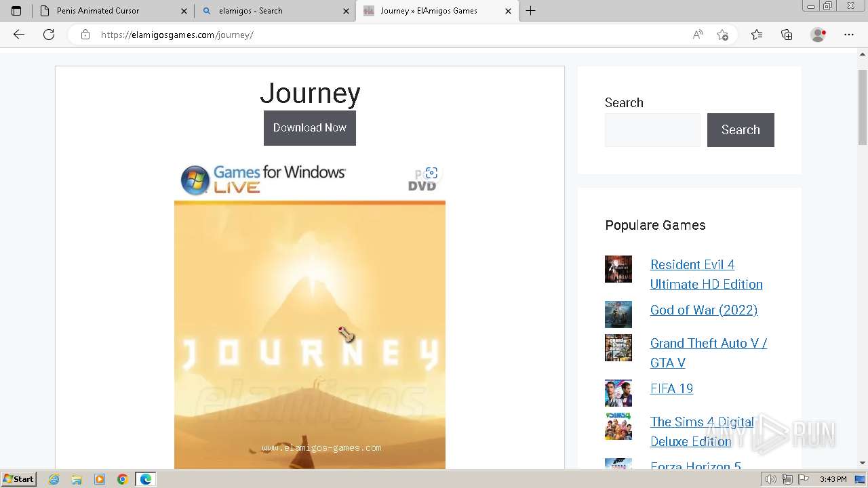Open Forza Horizon 5 link
Image resolution: width=868 pixels, height=488 pixels.
coord(696,466)
